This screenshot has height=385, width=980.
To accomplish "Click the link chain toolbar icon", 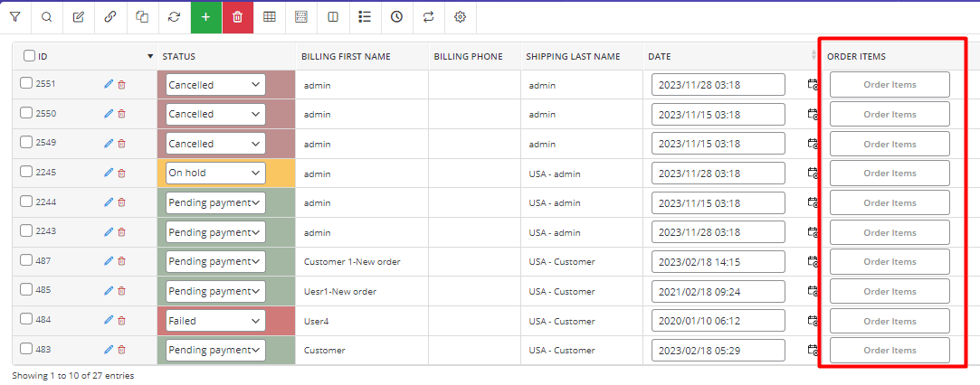I will click(x=110, y=17).
